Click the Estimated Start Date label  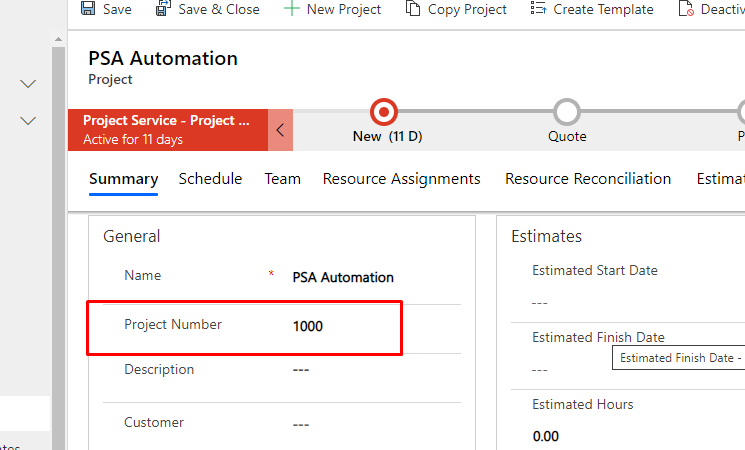click(595, 270)
